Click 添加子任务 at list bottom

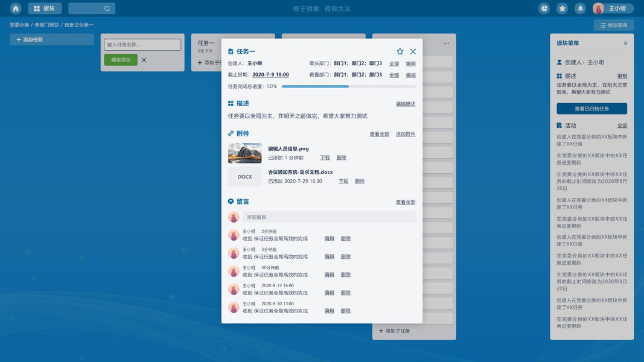[394, 331]
